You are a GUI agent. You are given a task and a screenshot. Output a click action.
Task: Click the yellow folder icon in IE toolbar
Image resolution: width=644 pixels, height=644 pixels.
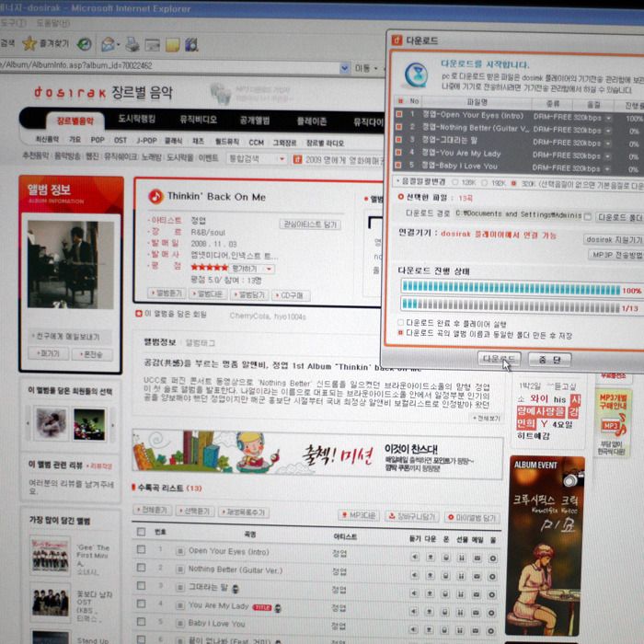tap(173, 45)
